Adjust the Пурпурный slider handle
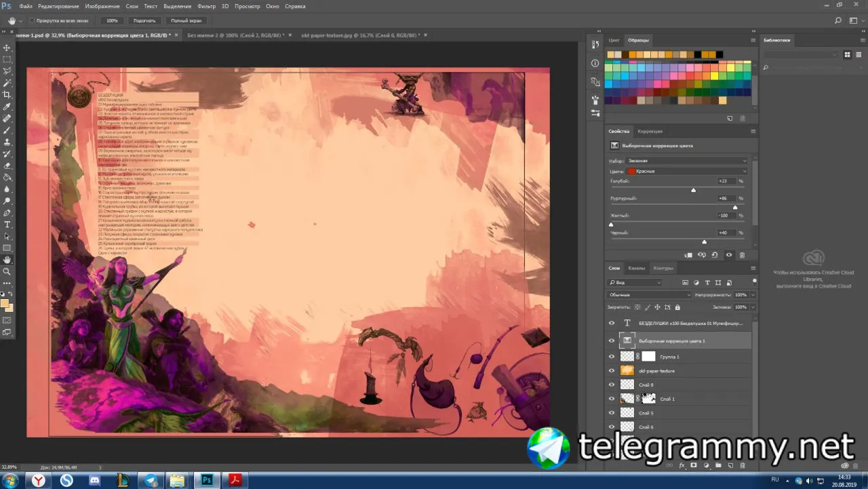The height and width of the screenshot is (489, 868). (x=735, y=207)
